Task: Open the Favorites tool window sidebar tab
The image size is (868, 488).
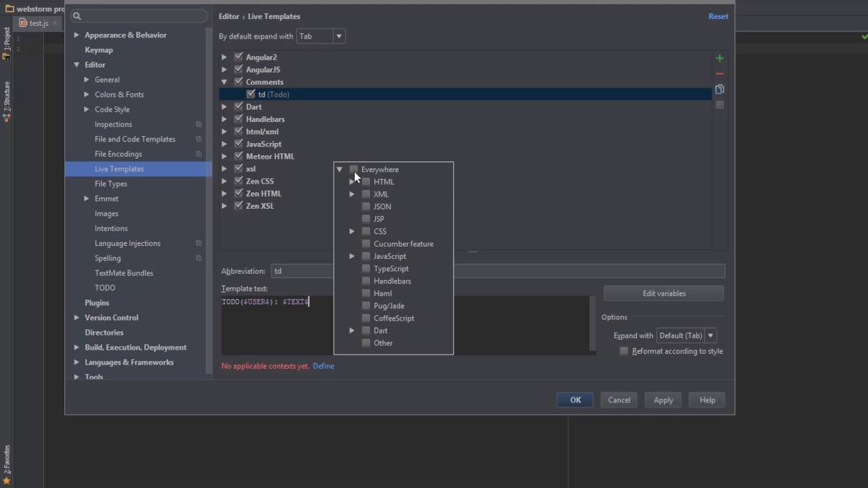Action: point(7,464)
